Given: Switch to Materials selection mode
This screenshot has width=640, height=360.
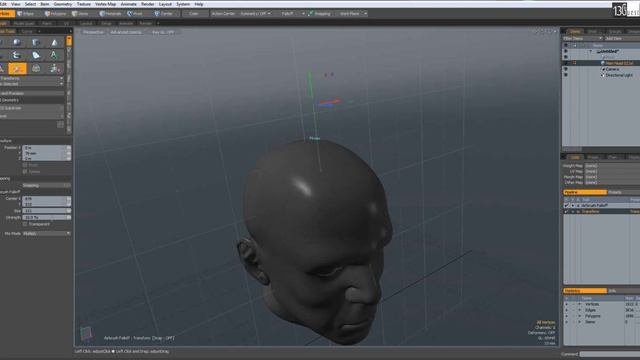Looking at the screenshot, I should point(110,13).
